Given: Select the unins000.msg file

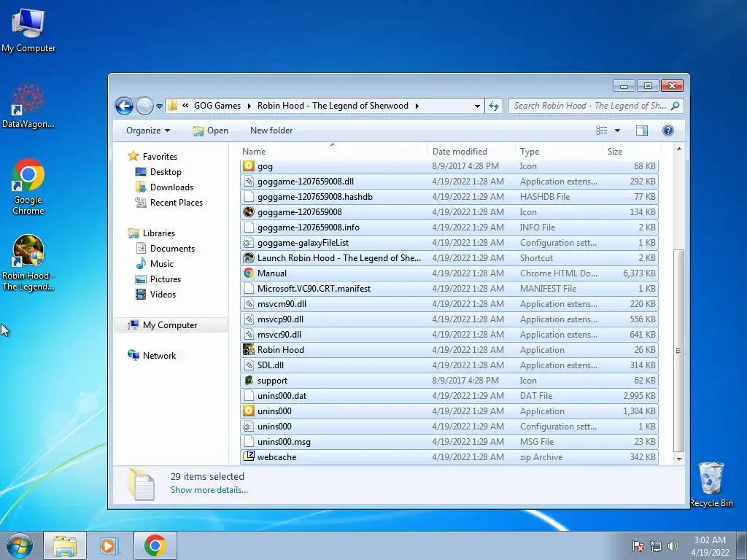Looking at the screenshot, I should click(x=449, y=442).
